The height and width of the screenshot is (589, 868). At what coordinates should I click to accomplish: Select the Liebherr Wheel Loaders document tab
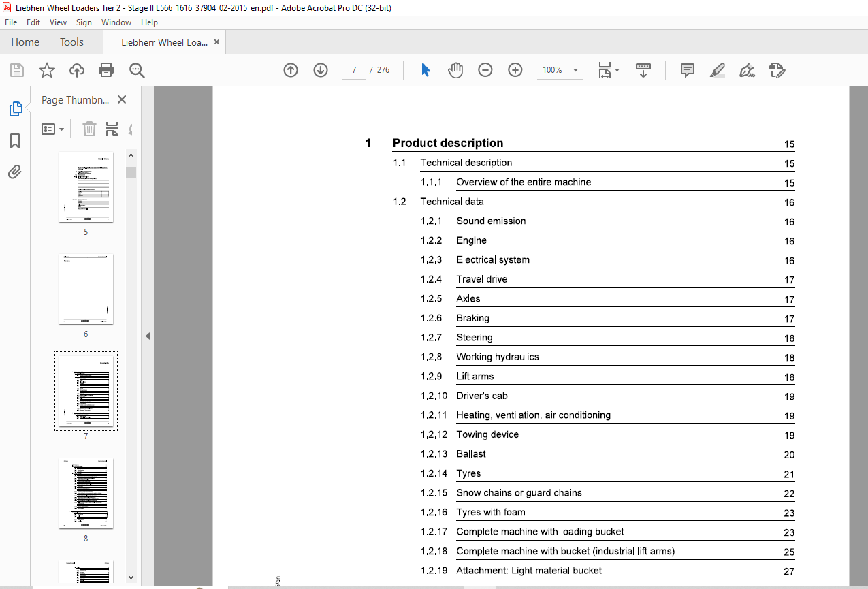tap(165, 42)
